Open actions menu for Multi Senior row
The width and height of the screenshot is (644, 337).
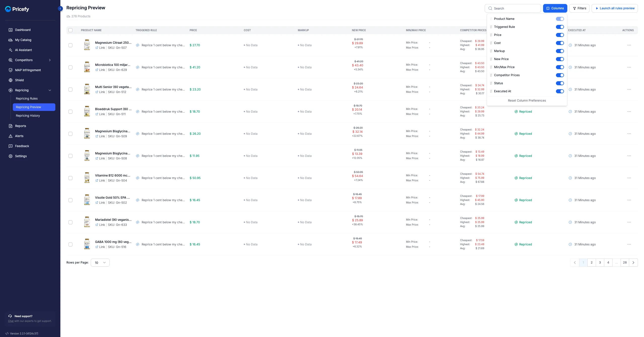pos(629,90)
